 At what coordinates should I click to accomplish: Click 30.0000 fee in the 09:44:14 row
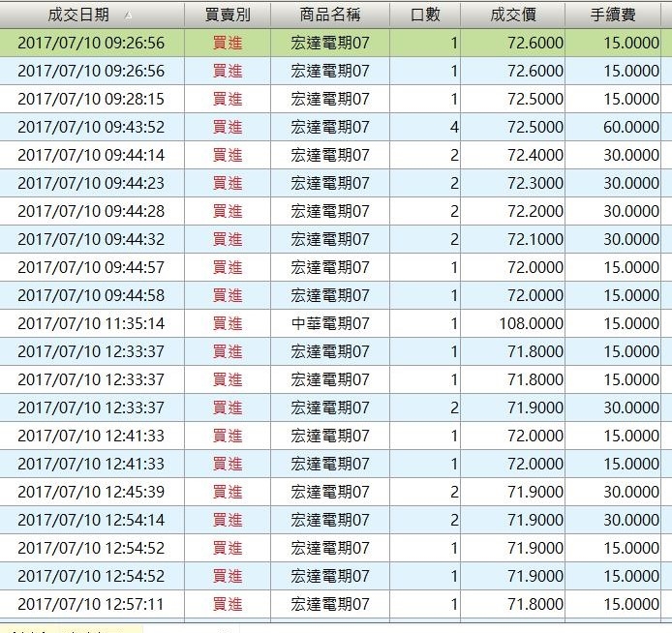point(613,155)
